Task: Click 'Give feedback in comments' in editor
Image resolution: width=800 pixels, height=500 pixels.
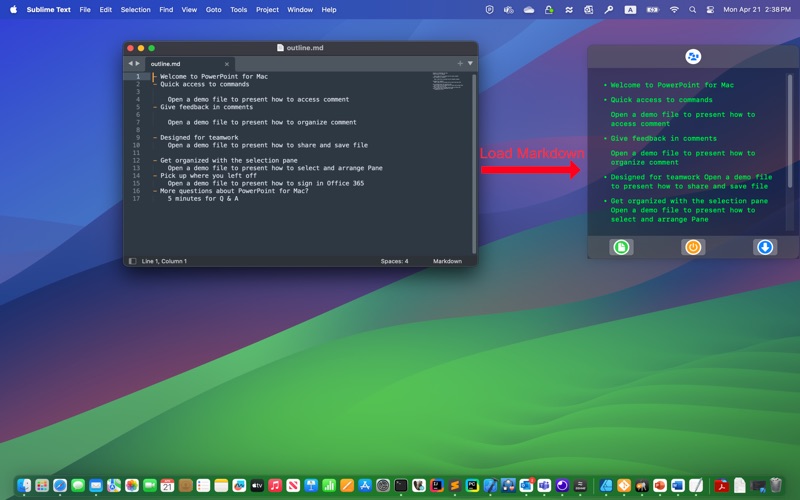Action: [x=206, y=107]
